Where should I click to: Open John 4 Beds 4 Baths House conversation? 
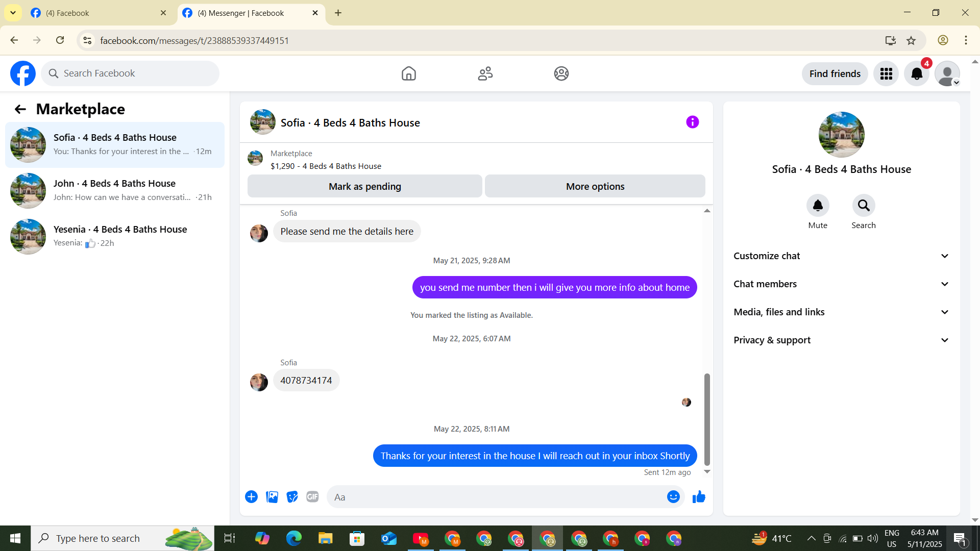coord(115,191)
